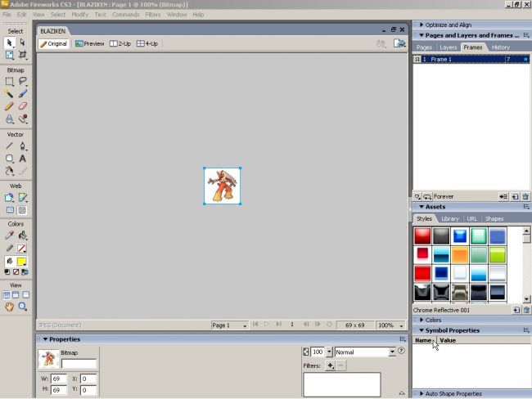532x399 pixels.
Task: Switch to the History tab
Action: [501, 47]
